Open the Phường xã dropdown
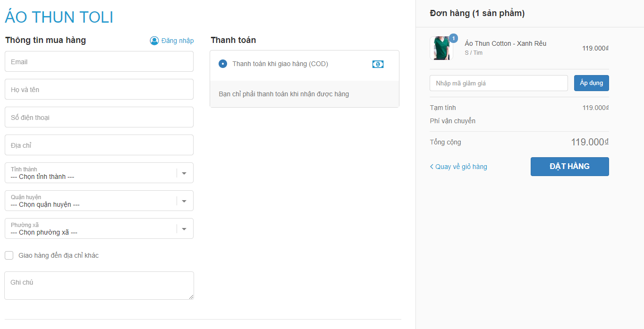Screen dimensions: 644x329 click(x=184, y=229)
